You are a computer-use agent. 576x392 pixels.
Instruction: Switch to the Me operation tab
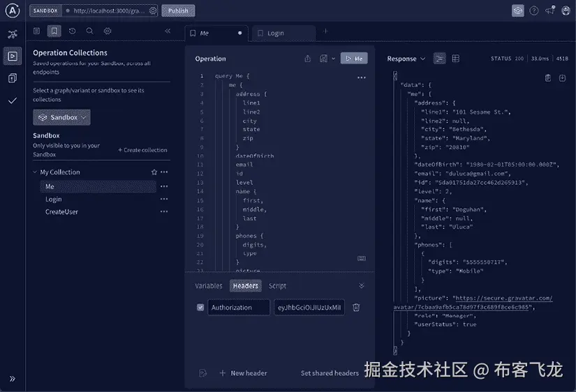click(x=216, y=33)
